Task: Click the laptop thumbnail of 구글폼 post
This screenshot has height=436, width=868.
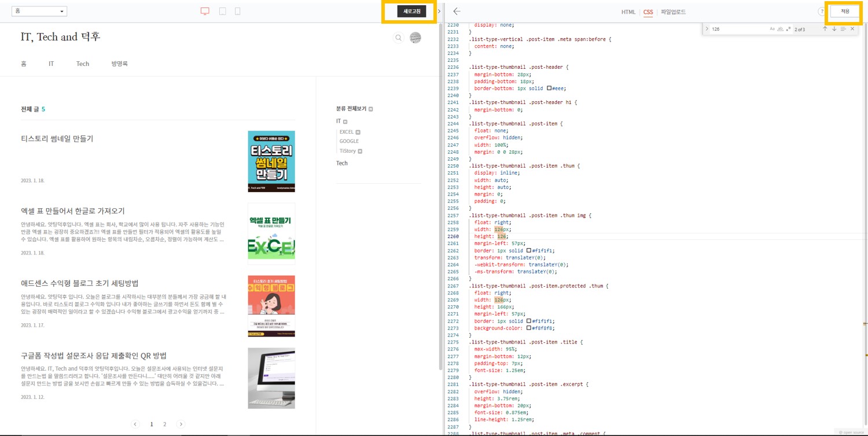Action: (x=271, y=378)
